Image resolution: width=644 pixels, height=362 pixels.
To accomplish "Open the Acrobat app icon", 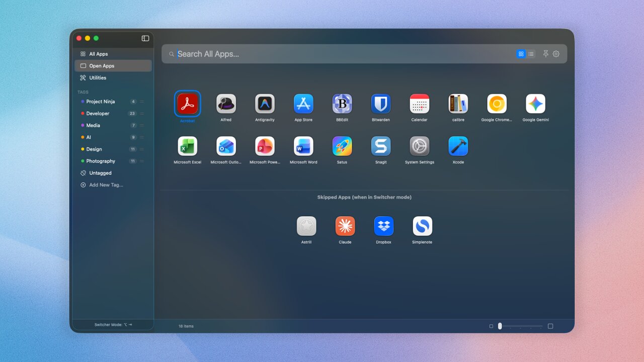I will click(x=187, y=104).
